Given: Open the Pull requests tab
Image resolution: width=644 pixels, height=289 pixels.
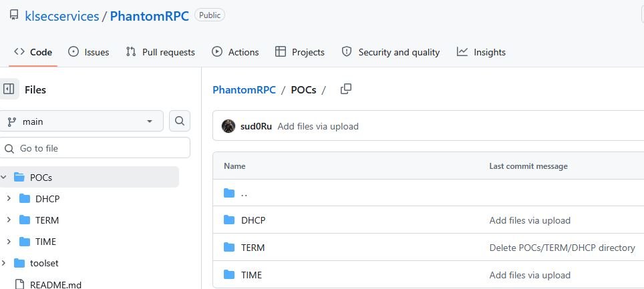Looking at the screenshot, I should click(x=160, y=52).
